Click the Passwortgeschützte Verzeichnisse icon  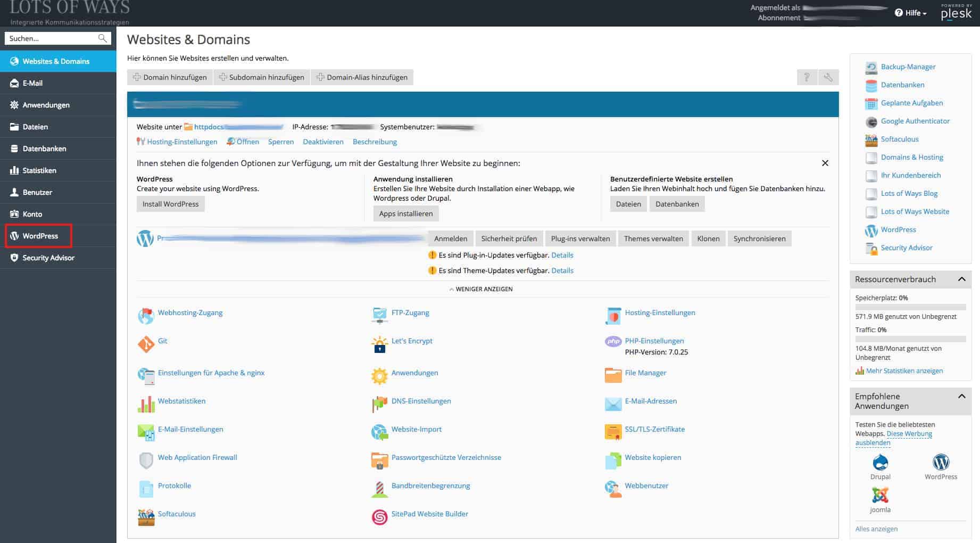(379, 461)
